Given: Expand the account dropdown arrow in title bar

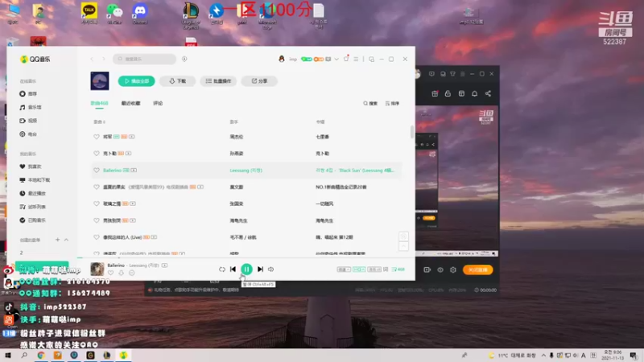Looking at the screenshot, I should pyautogui.click(x=336, y=59).
